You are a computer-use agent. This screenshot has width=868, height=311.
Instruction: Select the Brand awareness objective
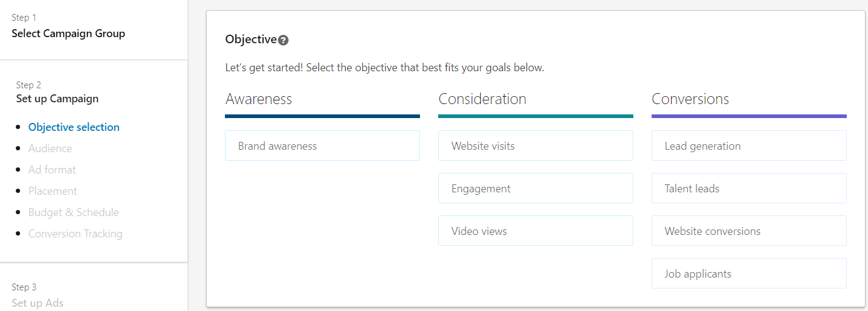point(322,145)
